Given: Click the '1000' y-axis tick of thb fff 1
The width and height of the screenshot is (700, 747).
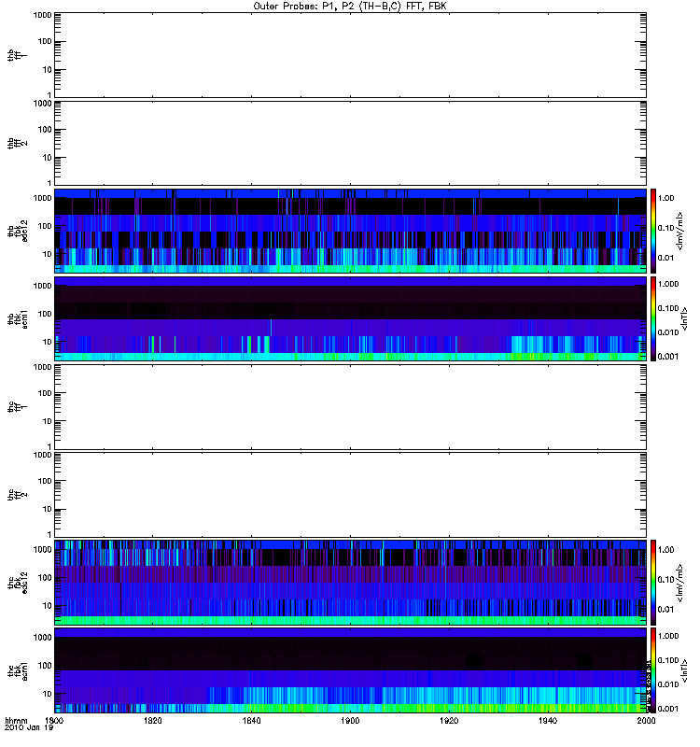Looking at the screenshot, I should click(x=42, y=15).
